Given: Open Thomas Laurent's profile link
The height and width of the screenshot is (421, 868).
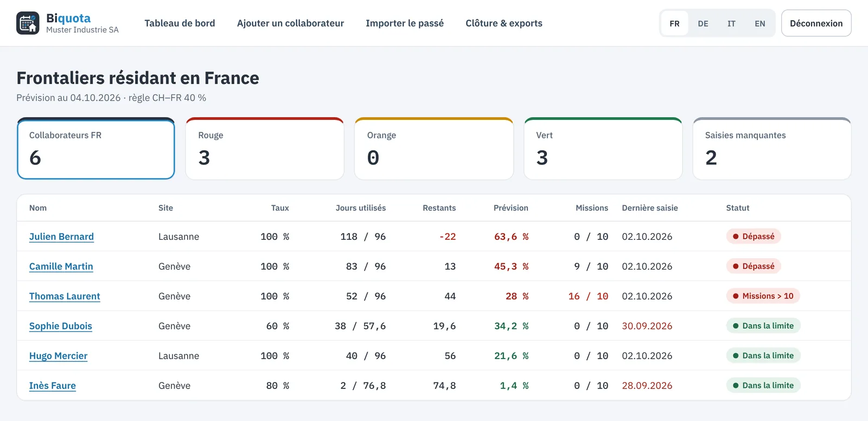Looking at the screenshot, I should coord(65,296).
